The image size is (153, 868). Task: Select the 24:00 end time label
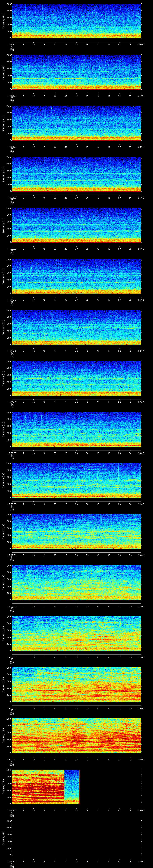141,249
